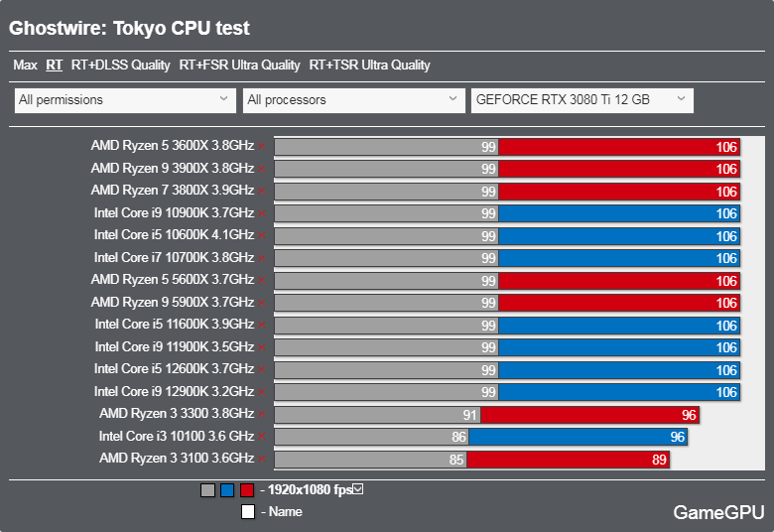Click the AMD Ryzen 5 3600X 3.8GHz label
This screenshot has height=532, width=774.
pyautogui.click(x=173, y=146)
